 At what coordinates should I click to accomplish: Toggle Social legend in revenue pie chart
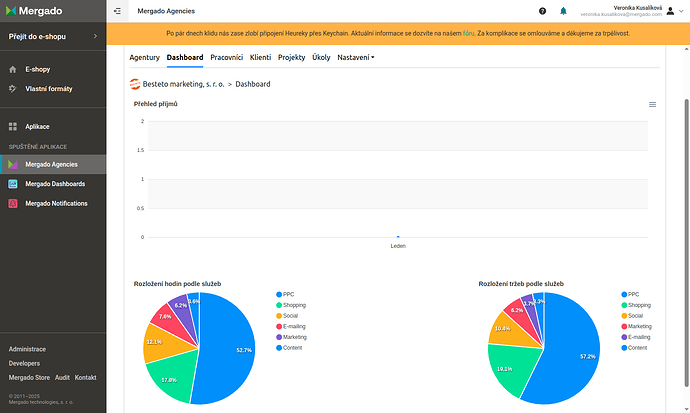point(632,316)
